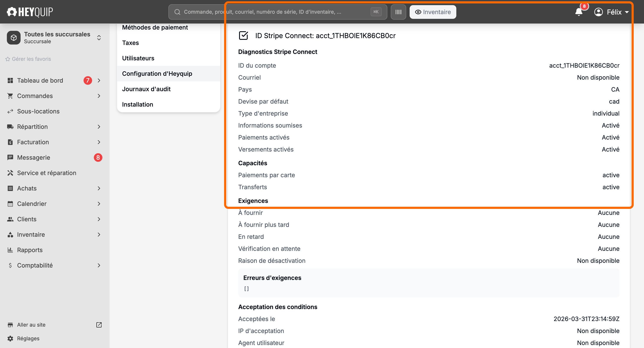The height and width of the screenshot is (348, 644).
Task: Expand the Tableau de bord chevron
Action: 99,80
